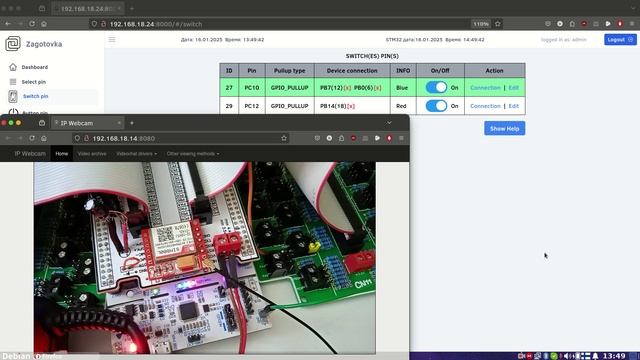Click the 'Blue' INFO cell
The image size is (640, 360).
click(x=402, y=87)
